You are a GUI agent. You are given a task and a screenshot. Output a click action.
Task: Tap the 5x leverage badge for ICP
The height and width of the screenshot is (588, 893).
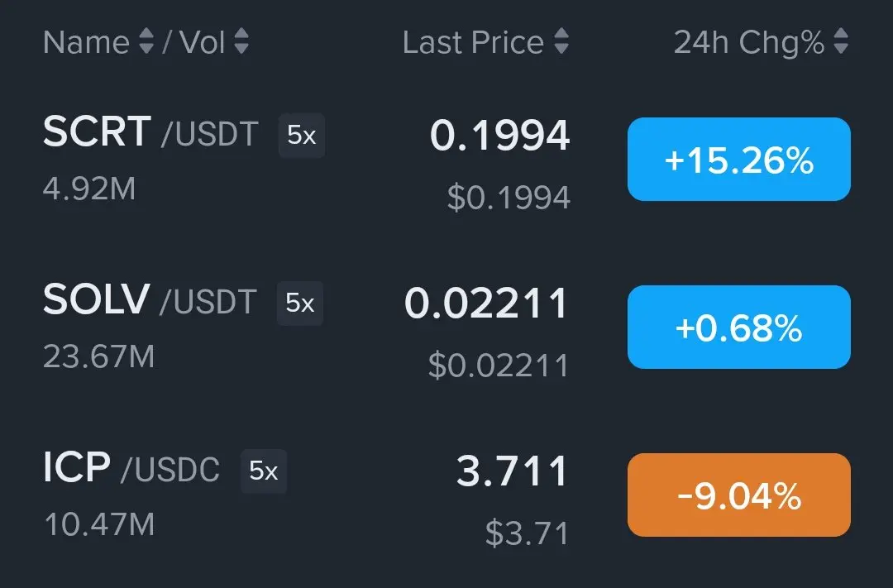coord(264,471)
